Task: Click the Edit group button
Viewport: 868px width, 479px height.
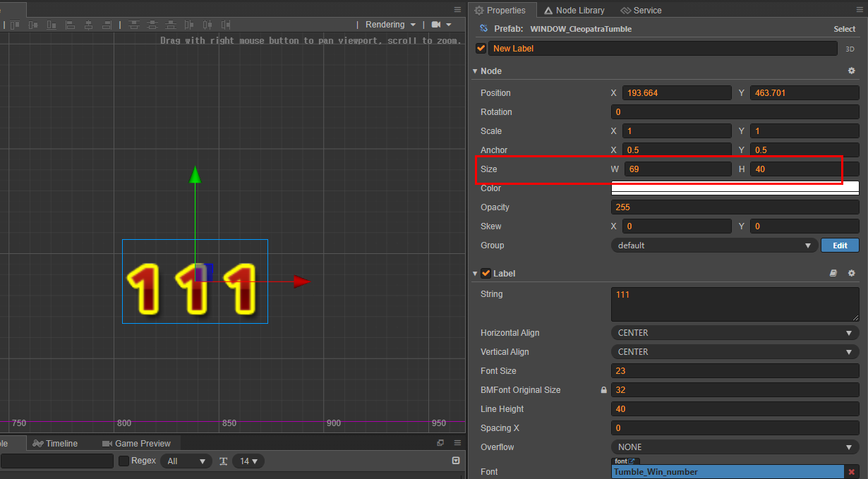Action: (840, 245)
